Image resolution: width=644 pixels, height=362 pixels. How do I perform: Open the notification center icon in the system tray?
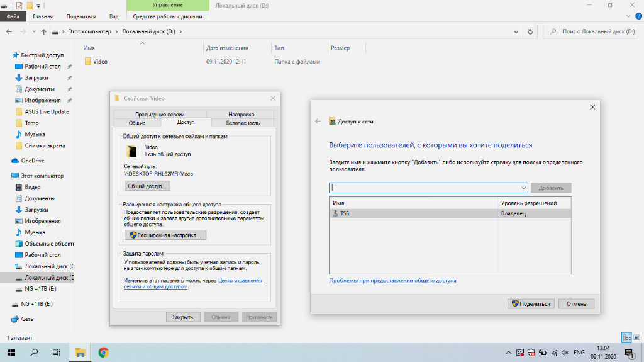[x=628, y=353]
